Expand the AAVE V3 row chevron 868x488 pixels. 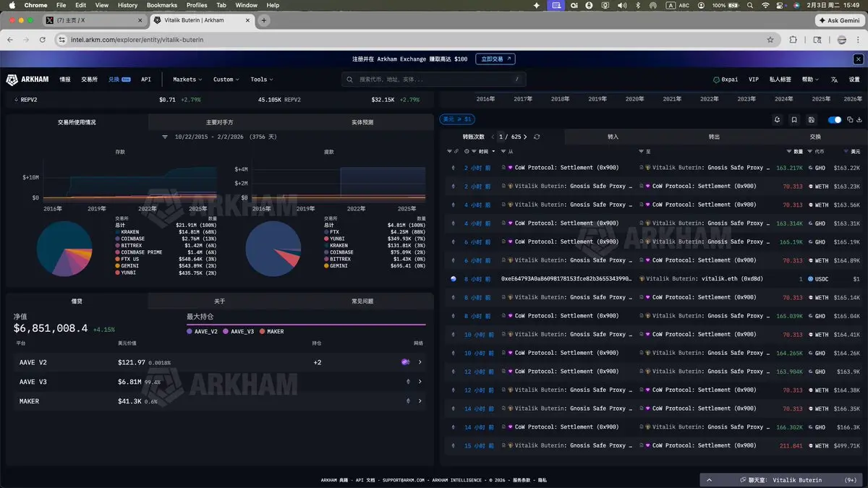coord(420,382)
